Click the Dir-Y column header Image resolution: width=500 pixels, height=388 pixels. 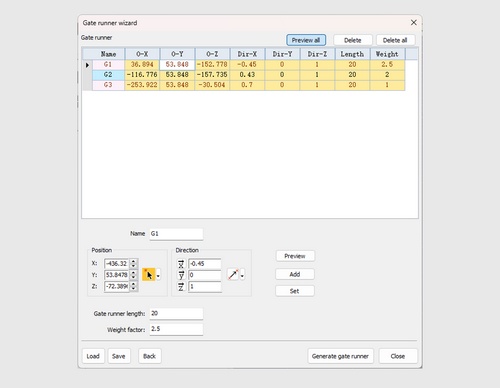click(x=282, y=54)
